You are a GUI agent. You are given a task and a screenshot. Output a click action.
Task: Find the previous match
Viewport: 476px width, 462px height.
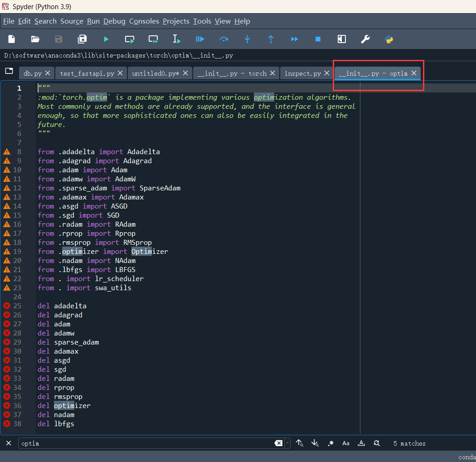(x=300, y=443)
